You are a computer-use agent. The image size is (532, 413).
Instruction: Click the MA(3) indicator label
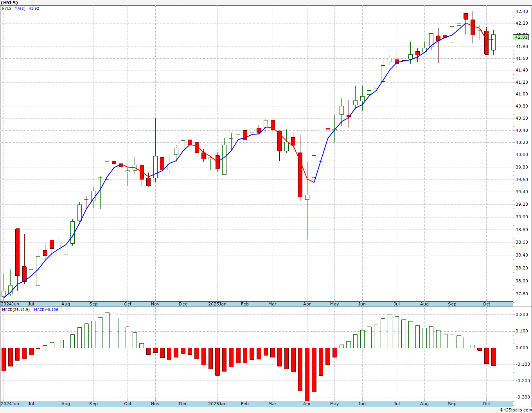coord(20,8)
